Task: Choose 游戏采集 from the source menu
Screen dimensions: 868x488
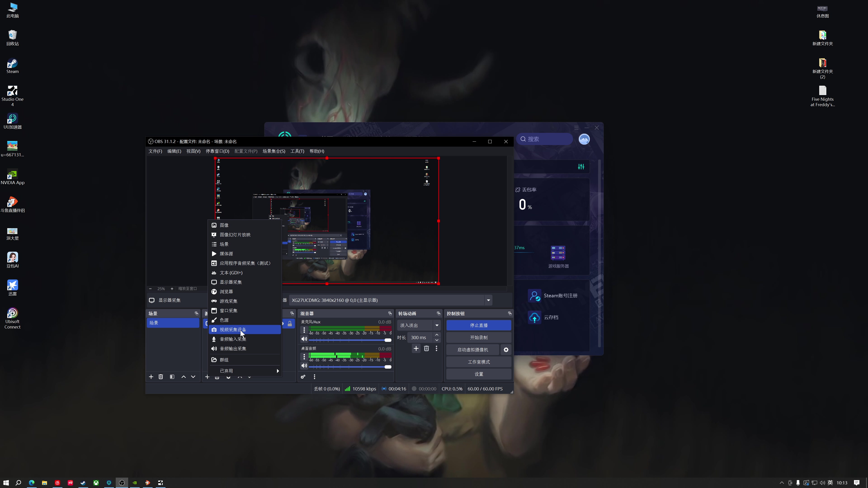Action: 245,301
